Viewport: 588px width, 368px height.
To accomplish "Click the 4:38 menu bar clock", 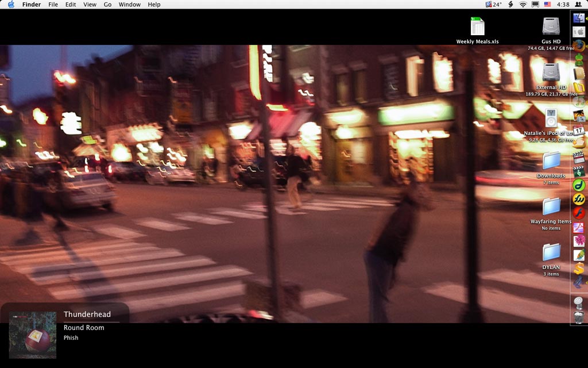I will pos(563,5).
